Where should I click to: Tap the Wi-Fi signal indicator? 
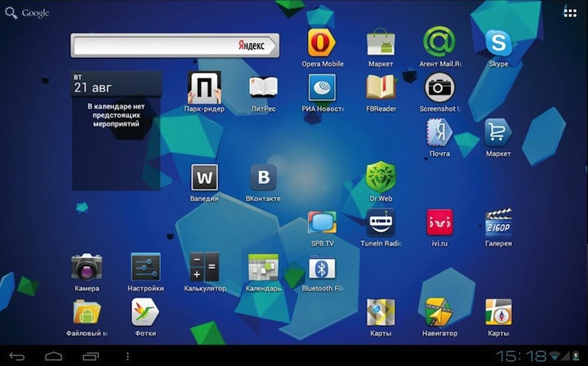(556, 356)
